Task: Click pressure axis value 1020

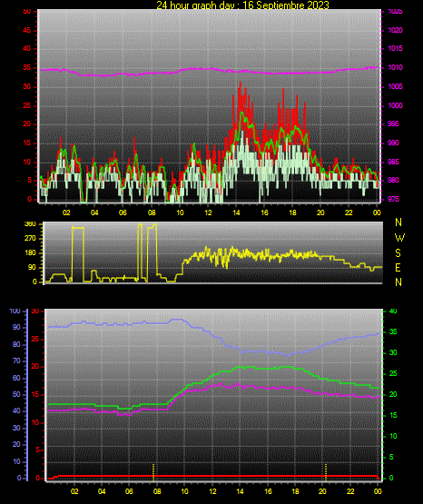Action: (396, 30)
